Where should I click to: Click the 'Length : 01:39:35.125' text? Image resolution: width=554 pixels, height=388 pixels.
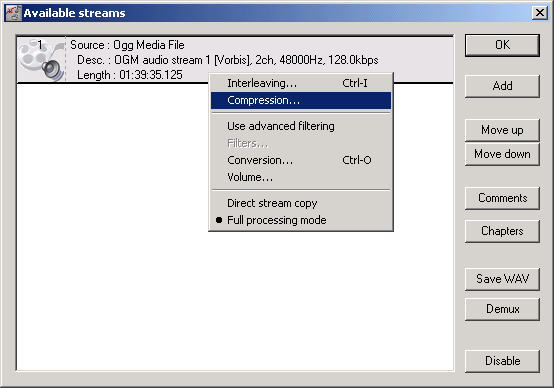[130, 75]
